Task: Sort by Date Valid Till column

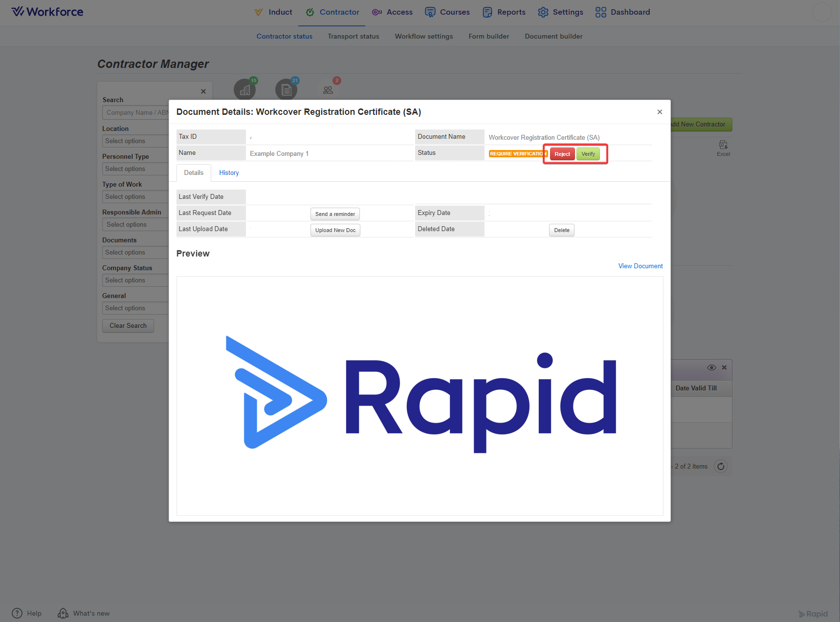Action: click(x=696, y=388)
